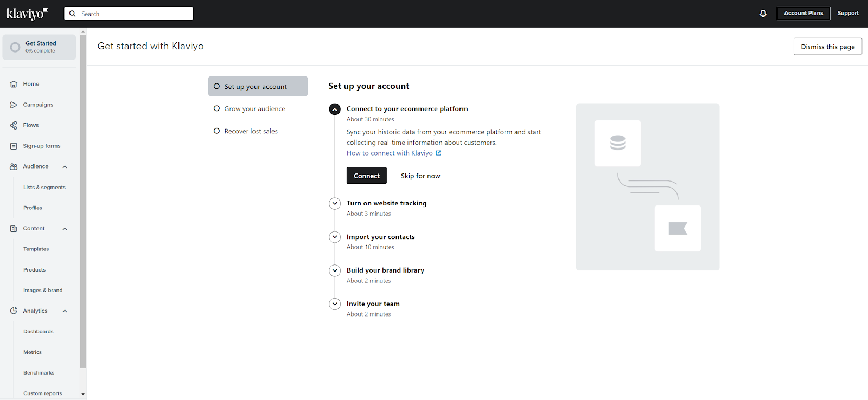The image size is (868, 400).
Task: Expand the Turn on website tracking section
Action: click(335, 203)
